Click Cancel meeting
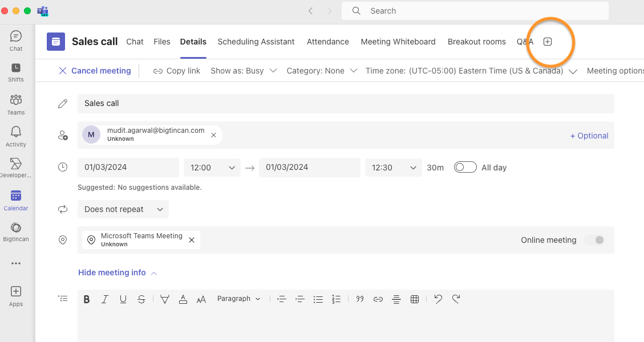This screenshot has width=644, height=342. coord(95,71)
